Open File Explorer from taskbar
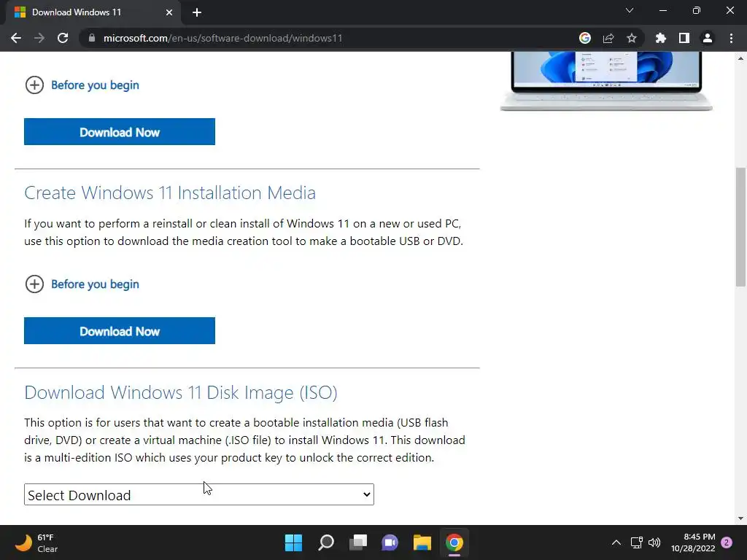 click(422, 542)
